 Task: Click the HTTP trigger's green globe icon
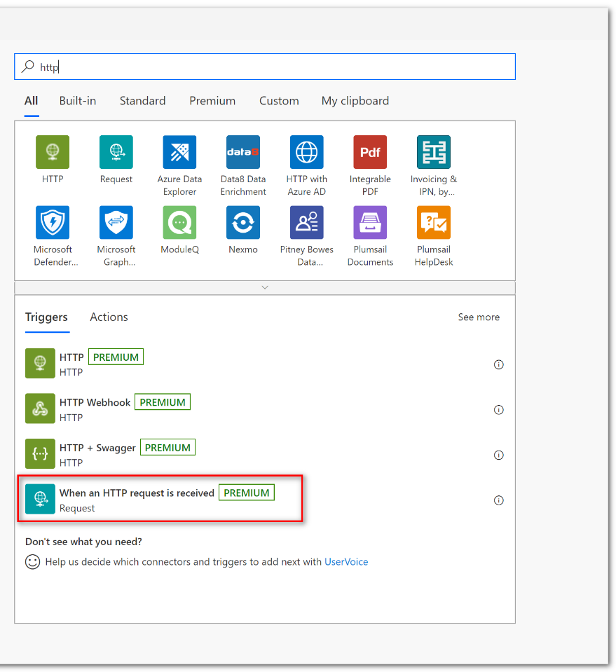click(x=40, y=364)
